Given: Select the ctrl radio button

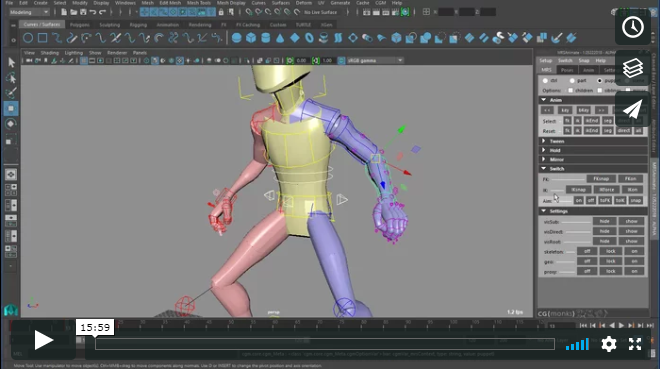Looking at the screenshot, I should pos(546,80).
